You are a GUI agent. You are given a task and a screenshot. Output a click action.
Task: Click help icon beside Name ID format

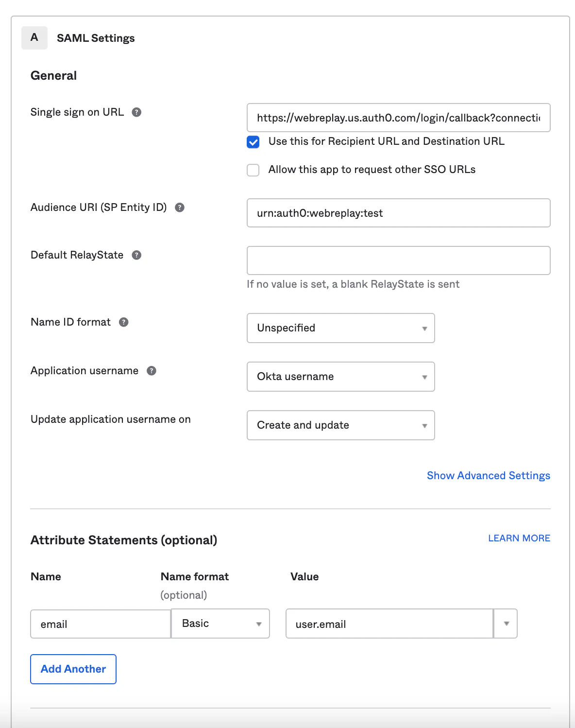124,322
